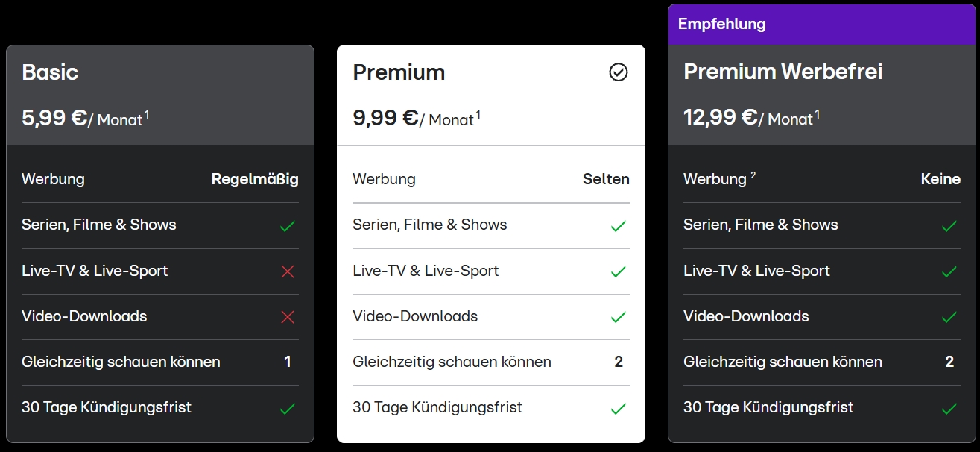This screenshot has width=980, height=452.
Task: Click the green checkmark for Basic's Serien, Filme & Shows
Action: 288,225
